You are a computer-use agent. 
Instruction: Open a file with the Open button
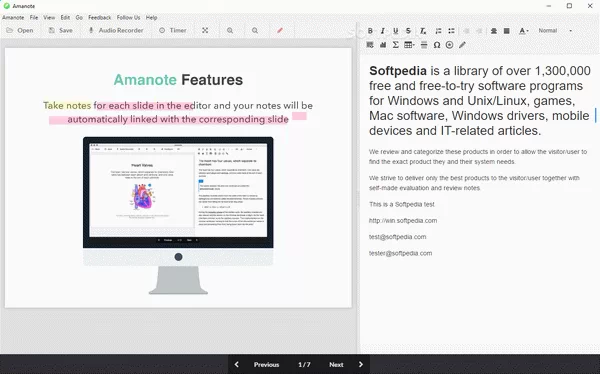(20, 30)
